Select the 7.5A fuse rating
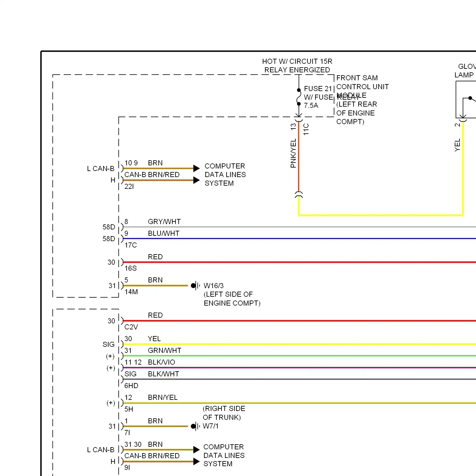Image resolution: width=476 pixels, height=476 pixels. [x=311, y=106]
